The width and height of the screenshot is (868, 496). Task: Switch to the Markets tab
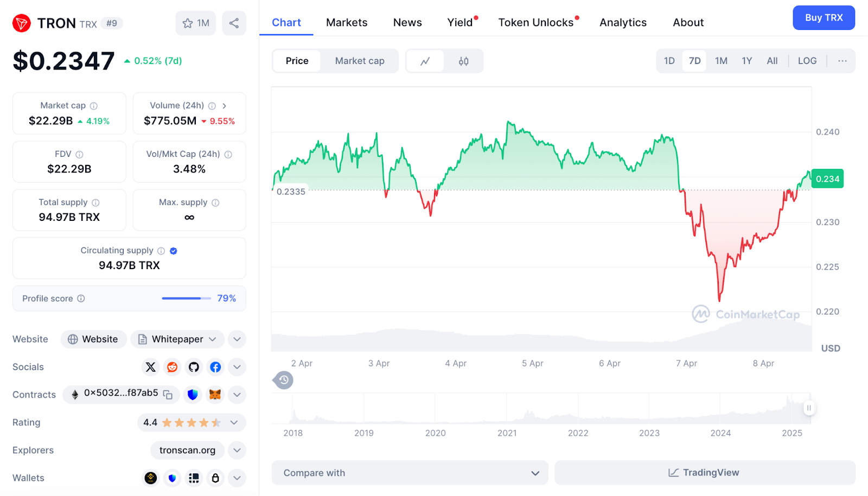[347, 23]
